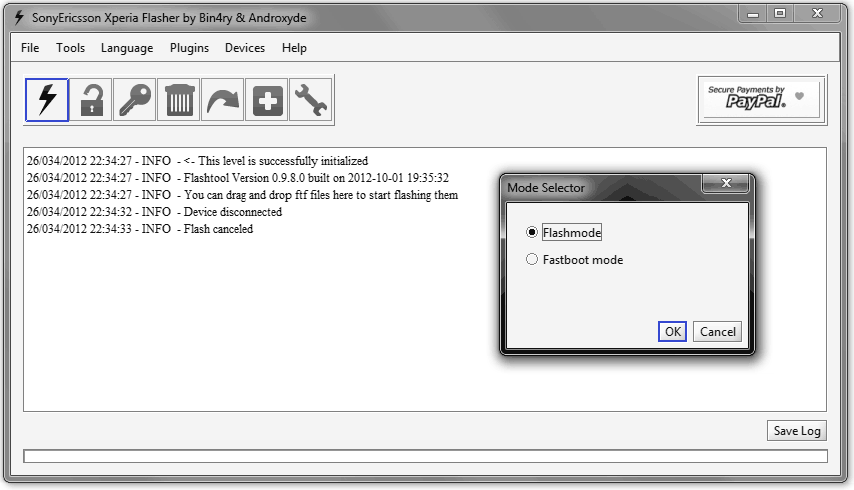Click the Save Log button
Screen dimensions: 854x490
797,431
